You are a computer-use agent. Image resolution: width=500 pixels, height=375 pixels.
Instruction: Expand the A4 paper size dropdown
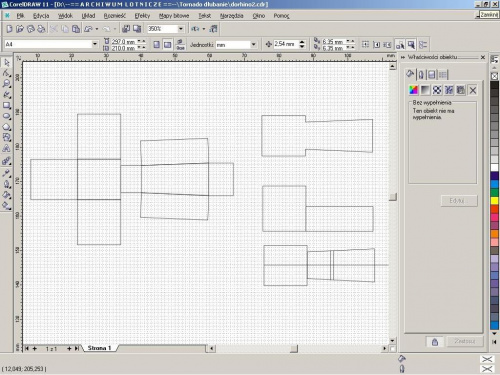pyautogui.click(x=95, y=44)
